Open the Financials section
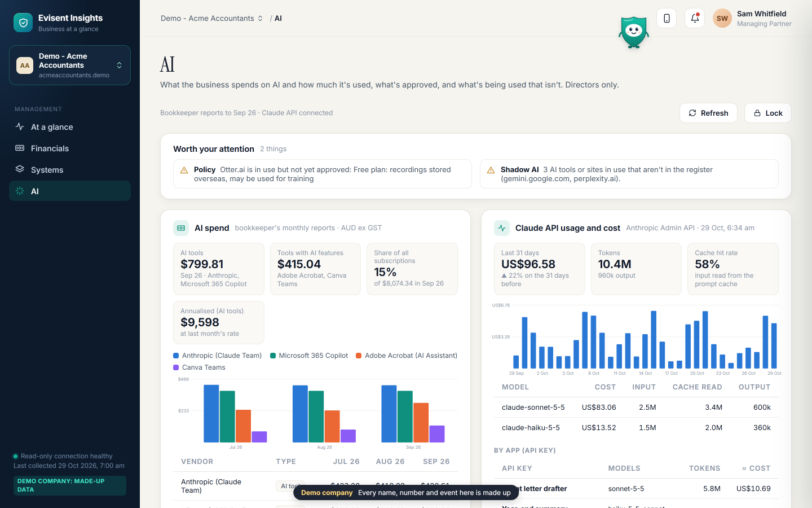The image size is (812, 508). 70,148
